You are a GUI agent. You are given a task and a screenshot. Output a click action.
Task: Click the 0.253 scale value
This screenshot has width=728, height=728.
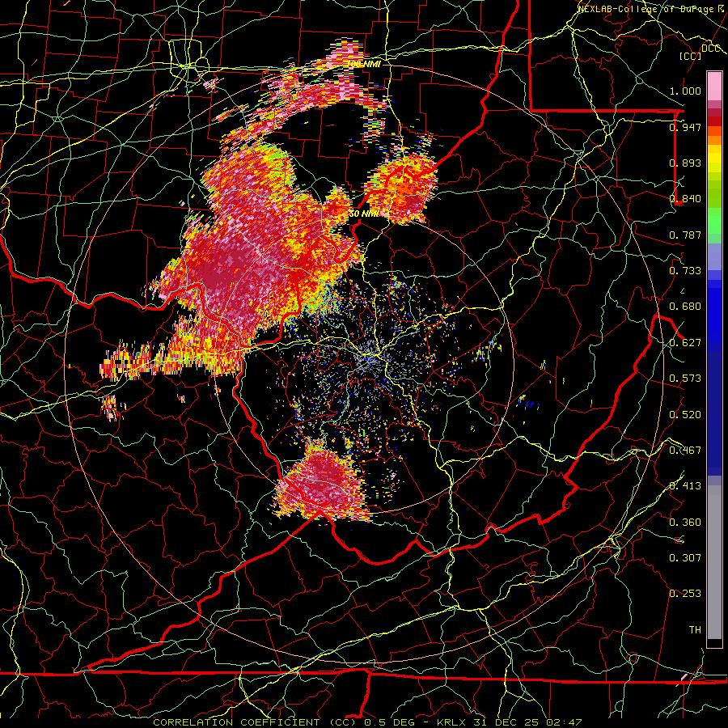tap(685, 594)
